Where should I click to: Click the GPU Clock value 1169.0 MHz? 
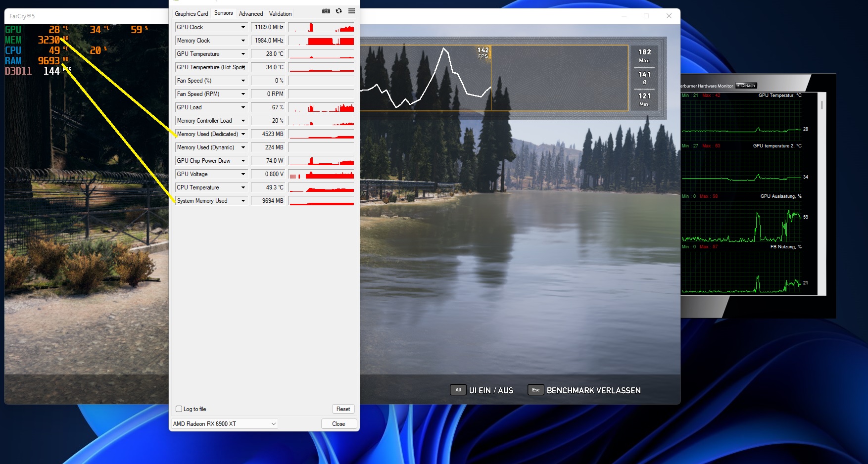(x=268, y=27)
